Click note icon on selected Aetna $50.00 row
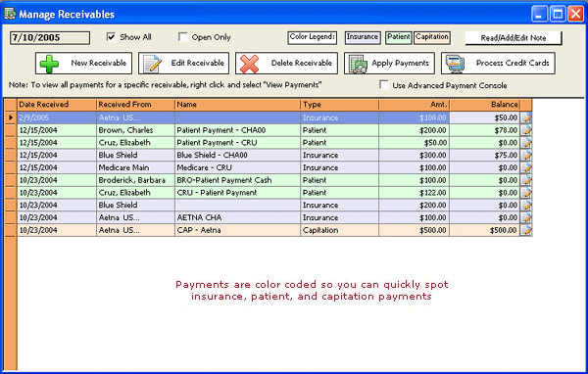 click(x=526, y=117)
